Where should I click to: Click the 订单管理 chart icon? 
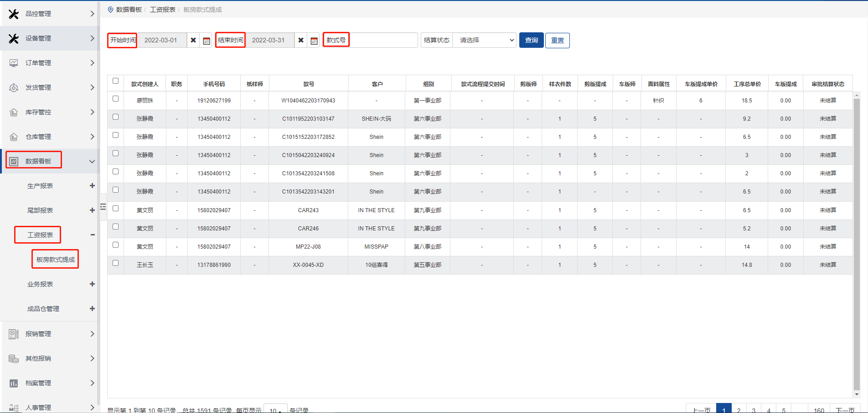(14, 63)
